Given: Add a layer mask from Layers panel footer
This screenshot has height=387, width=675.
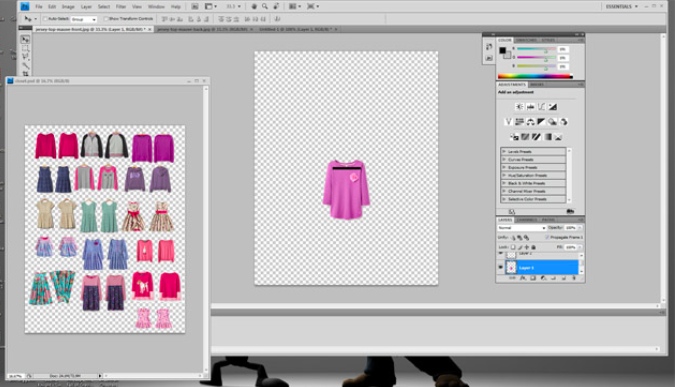Looking at the screenshot, I should 533,279.
